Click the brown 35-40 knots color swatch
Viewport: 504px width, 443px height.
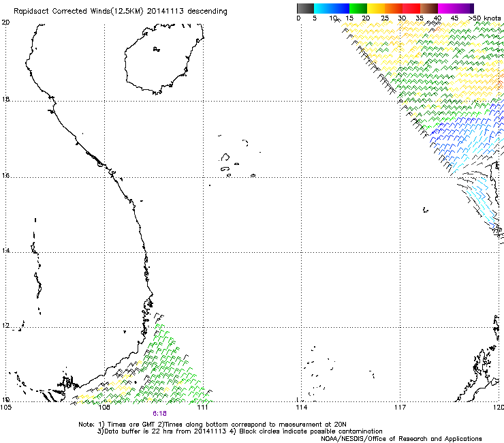pos(429,8)
